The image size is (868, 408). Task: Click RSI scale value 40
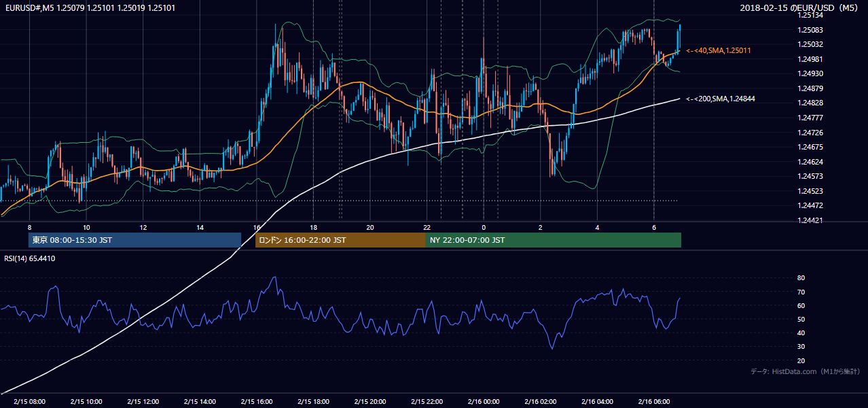coord(801,333)
